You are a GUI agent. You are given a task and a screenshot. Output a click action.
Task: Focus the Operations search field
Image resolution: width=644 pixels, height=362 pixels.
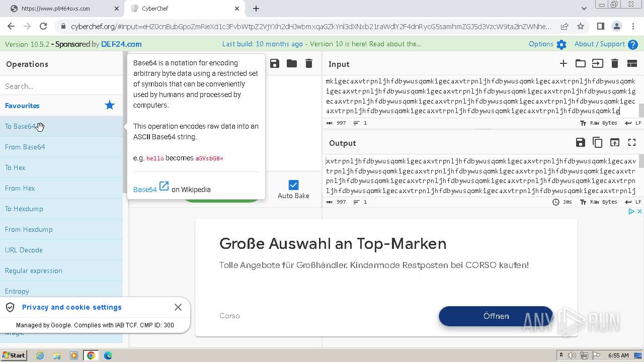click(x=61, y=86)
